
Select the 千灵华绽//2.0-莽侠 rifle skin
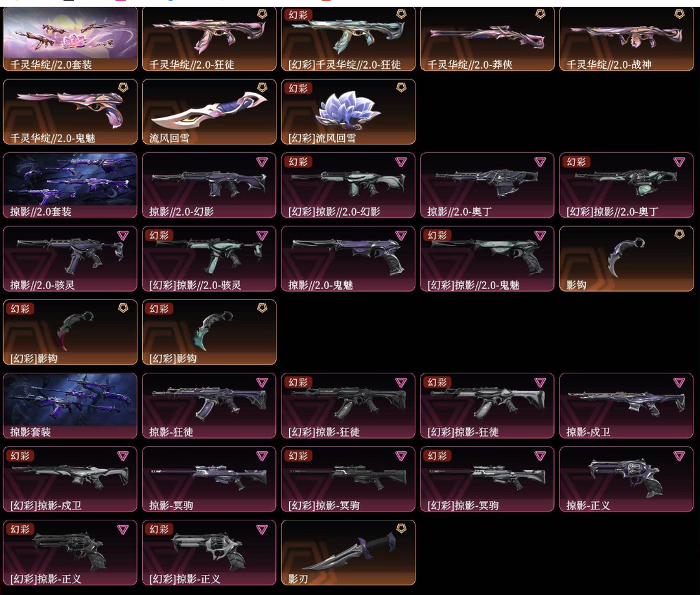pos(487,40)
